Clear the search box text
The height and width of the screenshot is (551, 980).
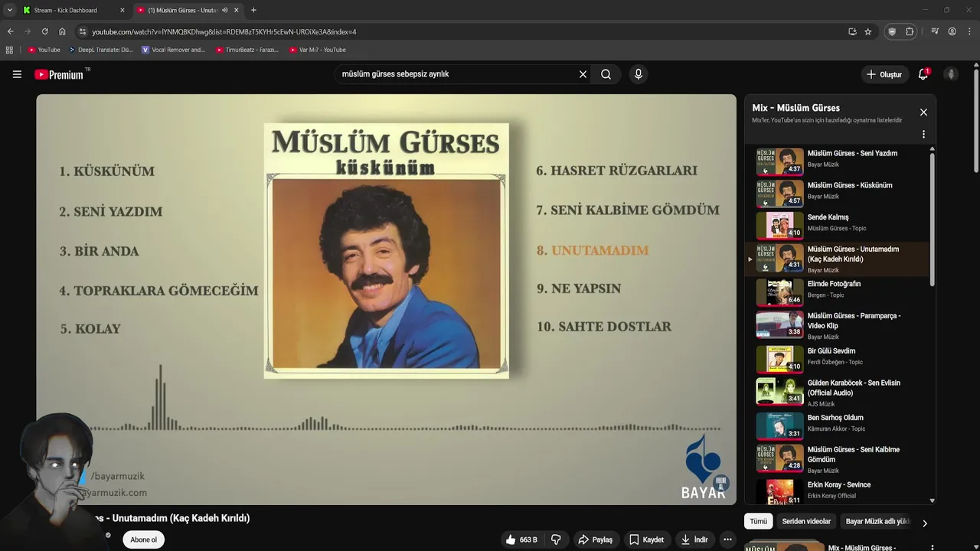click(583, 74)
